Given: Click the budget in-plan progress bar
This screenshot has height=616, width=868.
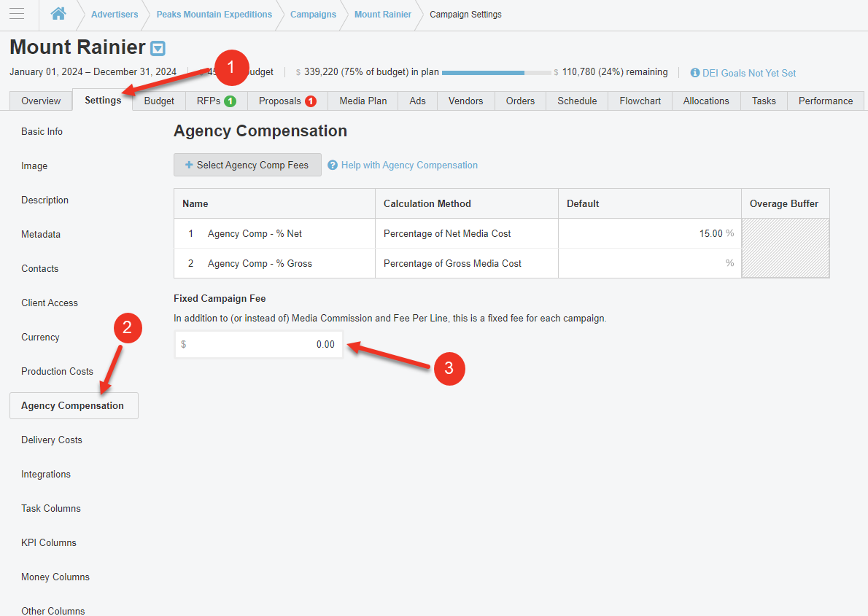Looking at the screenshot, I should [497, 72].
